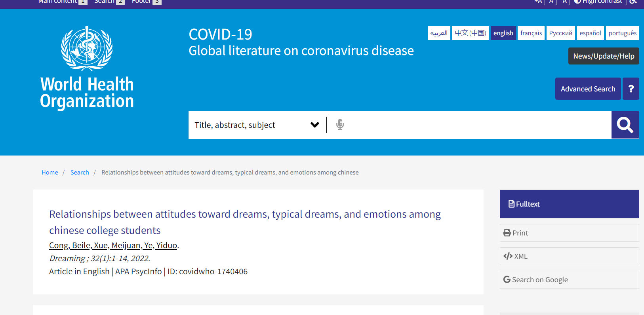This screenshot has height=315, width=644.
Task: Open the Fulltext document button
Action: [x=569, y=204]
